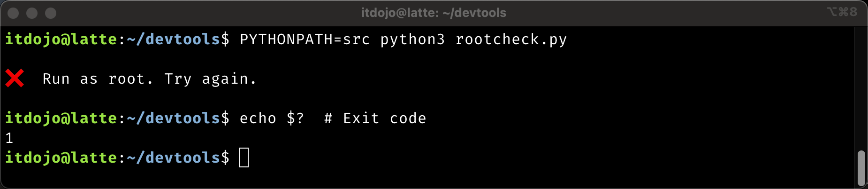Click the rootcheck.py filename
868x189 pixels.
[x=511, y=39]
